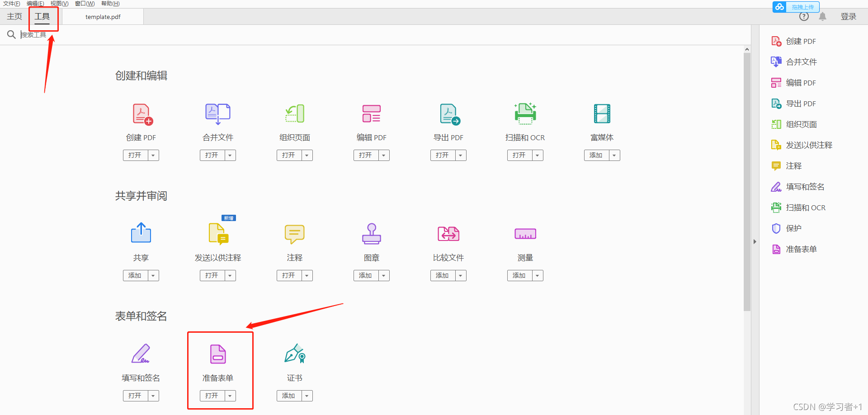Image resolution: width=868 pixels, height=415 pixels.
Task: Open the 发送以供注释 icon in the grid
Action: (x=219, y=233)
